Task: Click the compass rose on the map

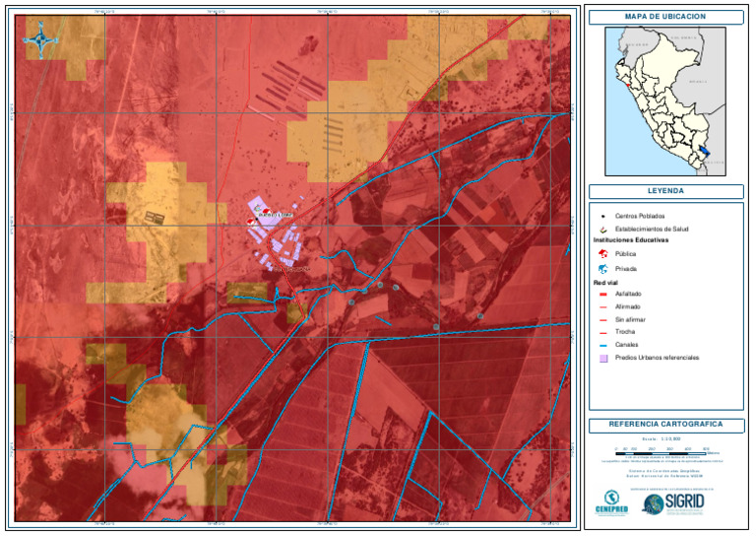Action: click(41, 40)
